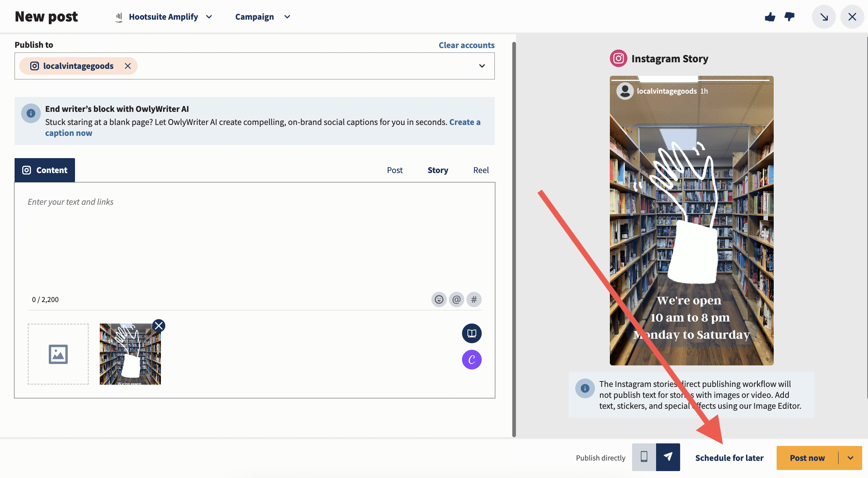Click the mention icon in text toolbar
868x478 pixels.
coord(456,299)
